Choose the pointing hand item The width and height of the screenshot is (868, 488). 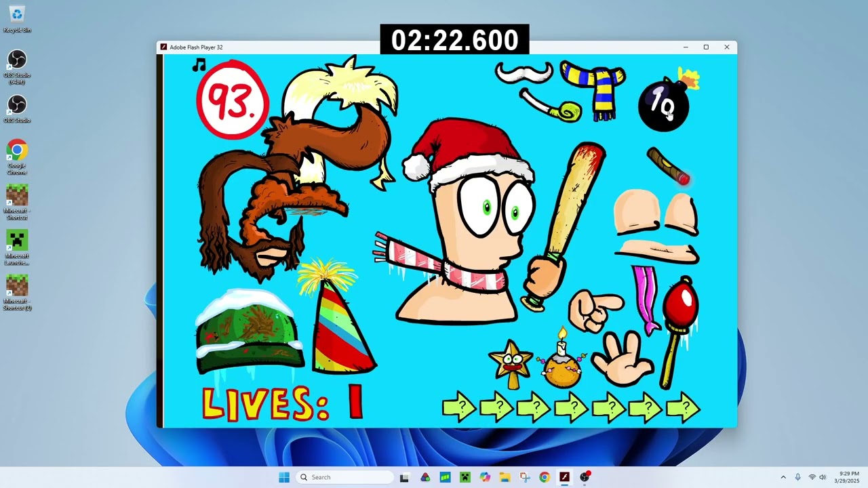coord(595,310)
